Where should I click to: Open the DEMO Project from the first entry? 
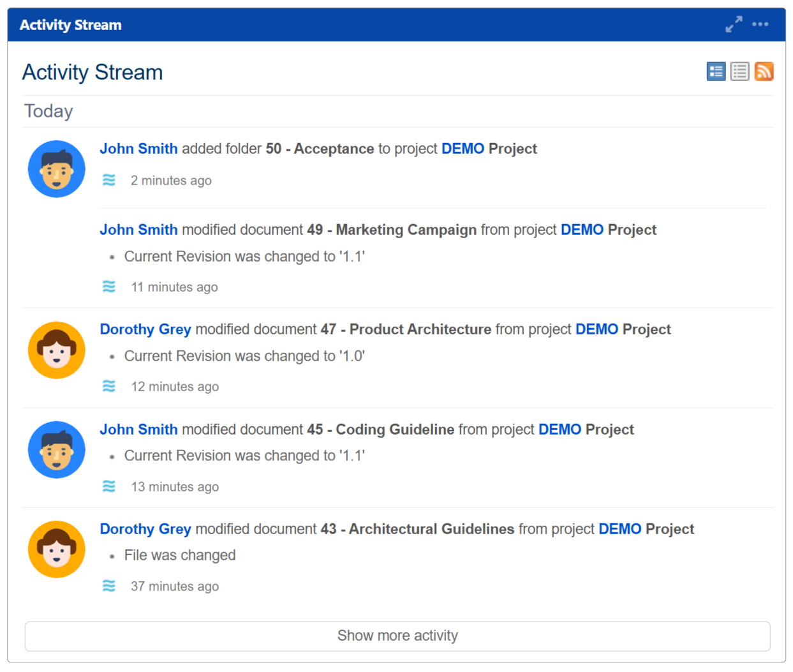464,148
